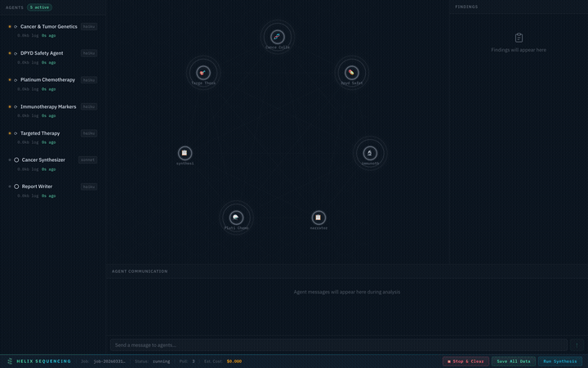Click haiku badge on Cancer & Tumor Genetics
This screenshot has height=368, width=588.
click(x=89, y=27)
